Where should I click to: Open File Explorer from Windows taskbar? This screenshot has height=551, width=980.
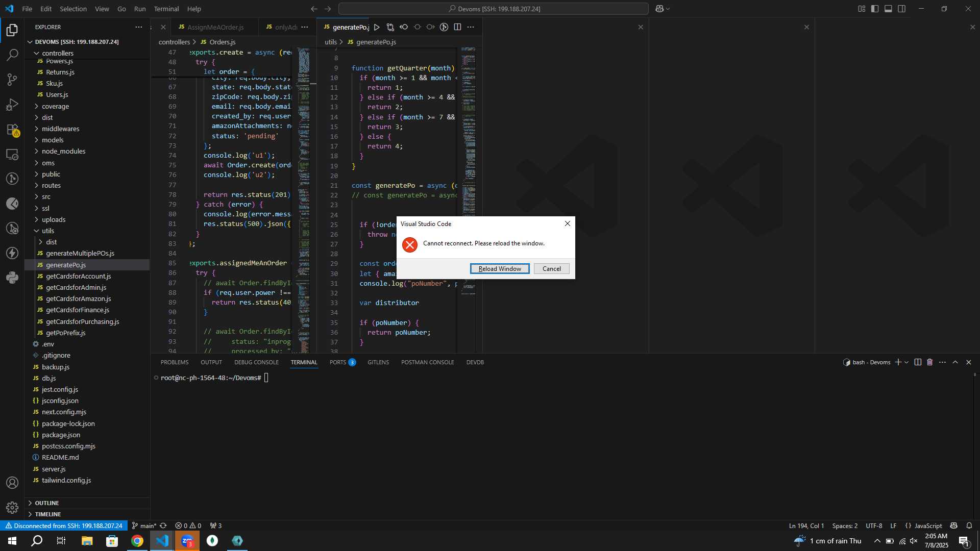click(87, 541)
